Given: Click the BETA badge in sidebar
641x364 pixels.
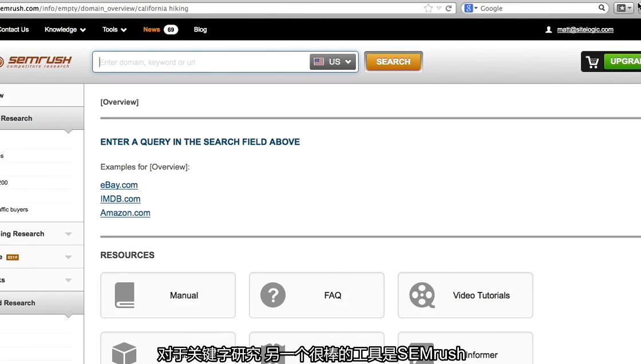Looking at the screenshot, I should (x=13, y=257).
